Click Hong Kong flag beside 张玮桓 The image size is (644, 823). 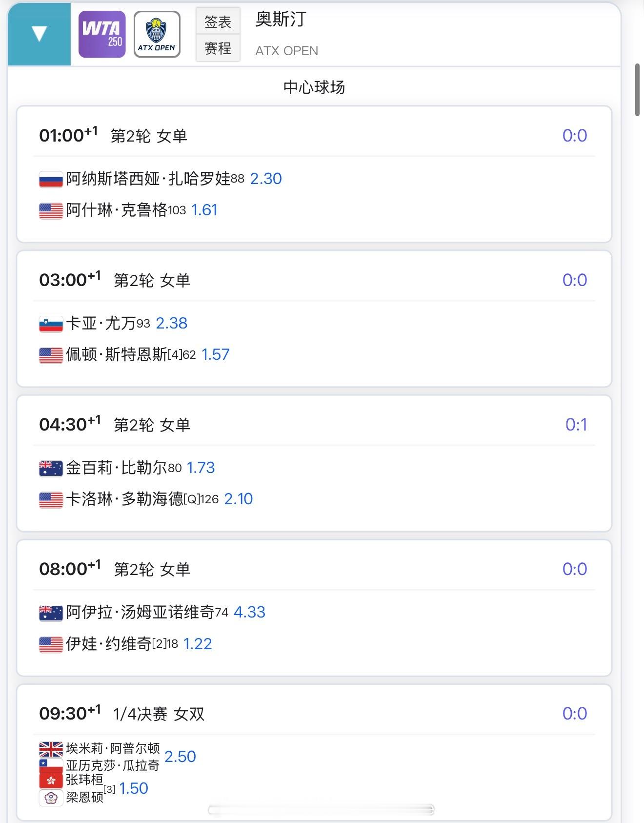coord(51,780)
